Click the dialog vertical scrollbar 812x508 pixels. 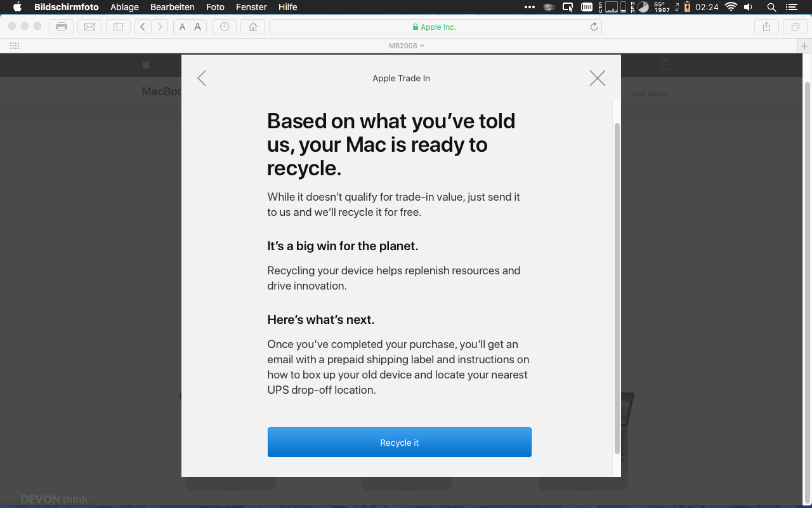click(617, 288)
